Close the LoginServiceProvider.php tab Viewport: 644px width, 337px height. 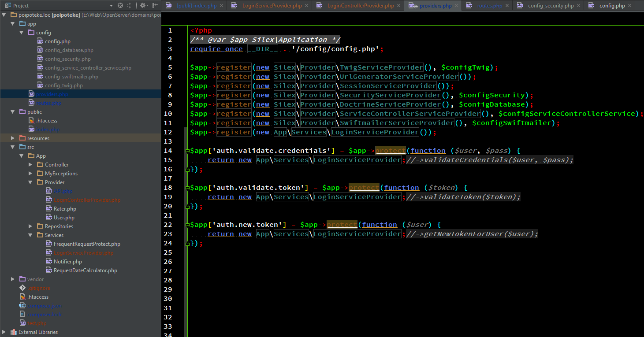307,6
